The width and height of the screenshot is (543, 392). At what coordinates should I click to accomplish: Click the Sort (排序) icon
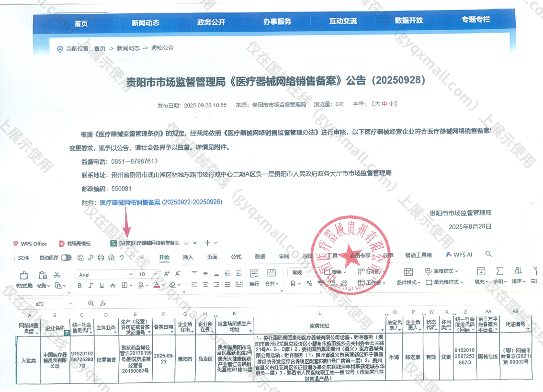(518, 271)
